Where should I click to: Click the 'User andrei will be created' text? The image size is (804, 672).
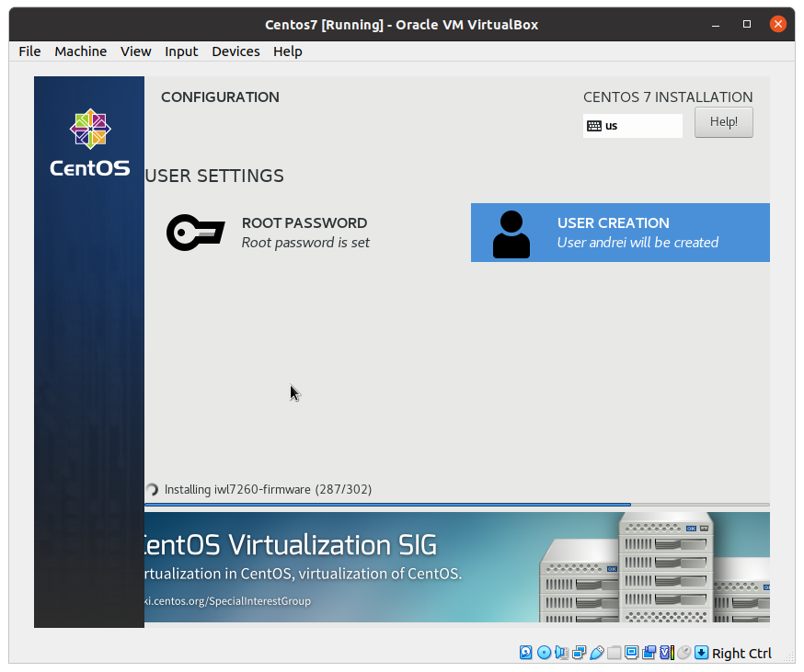(637, 243)
